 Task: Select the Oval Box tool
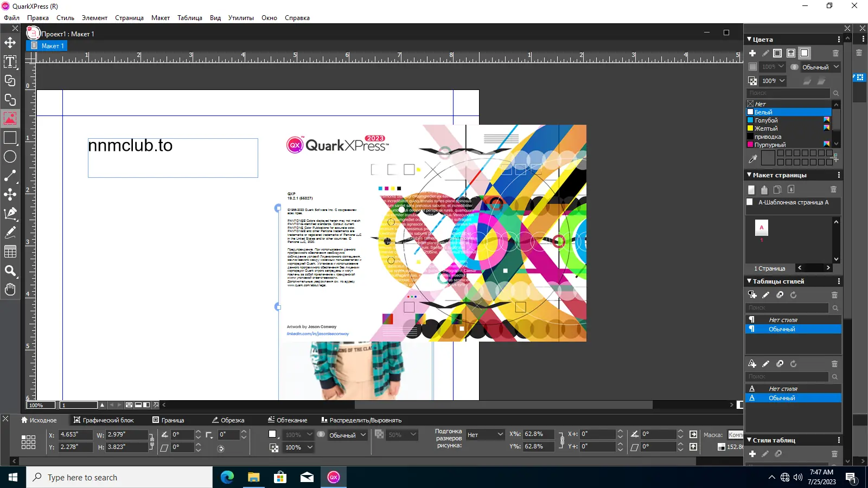coord(10,157)
